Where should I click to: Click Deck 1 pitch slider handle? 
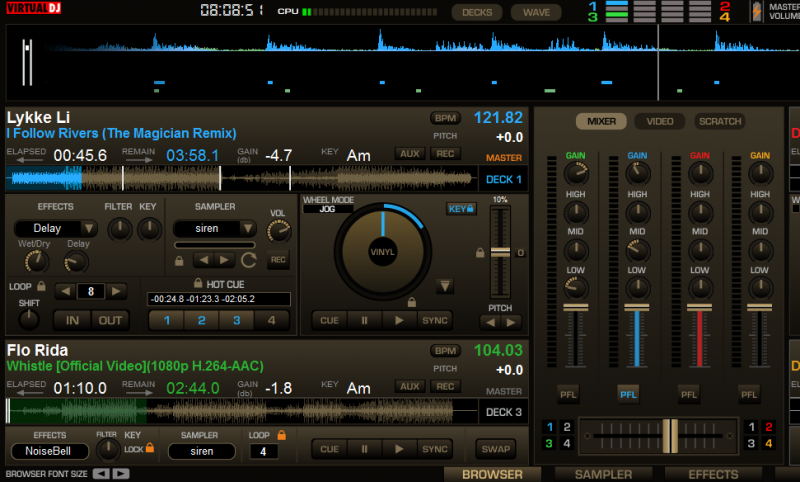click(x=500, y=252)
